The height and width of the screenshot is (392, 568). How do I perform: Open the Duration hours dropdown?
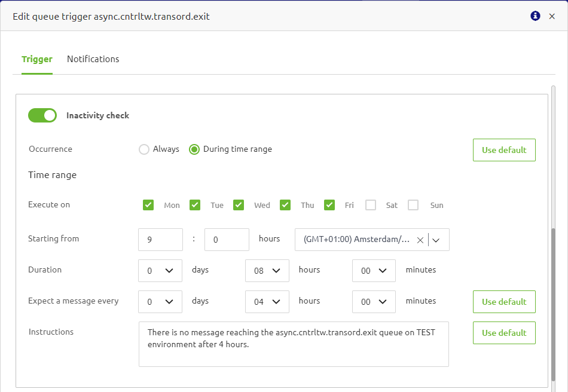click(267, 270)
